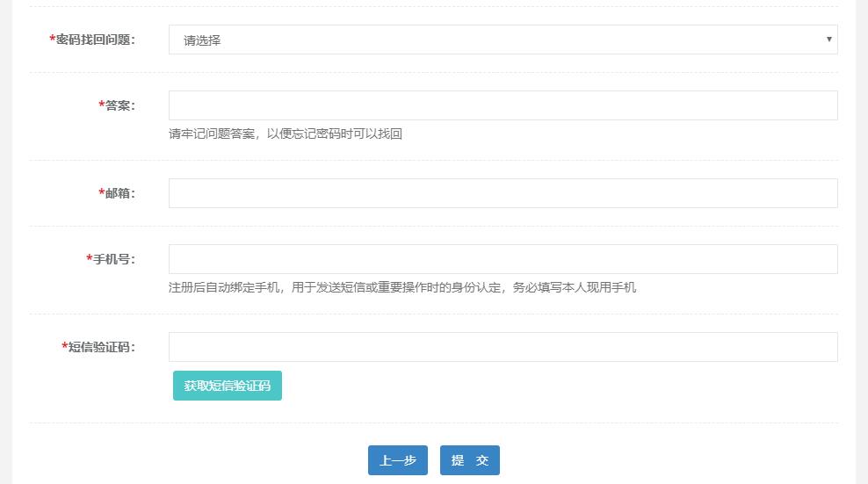Click the 注册后自动绑定手机 hint text
The width and height of the screenshot is (868, 484).
pyautogui.click(x=401, y=287)
